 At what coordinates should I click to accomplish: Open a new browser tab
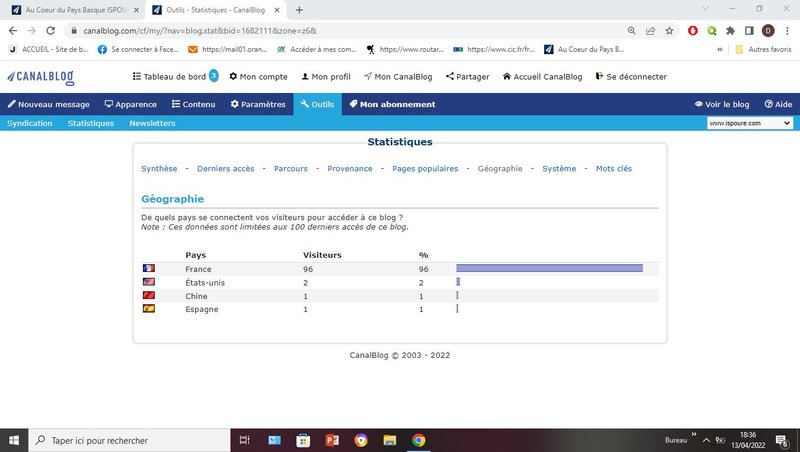[299, 10]
